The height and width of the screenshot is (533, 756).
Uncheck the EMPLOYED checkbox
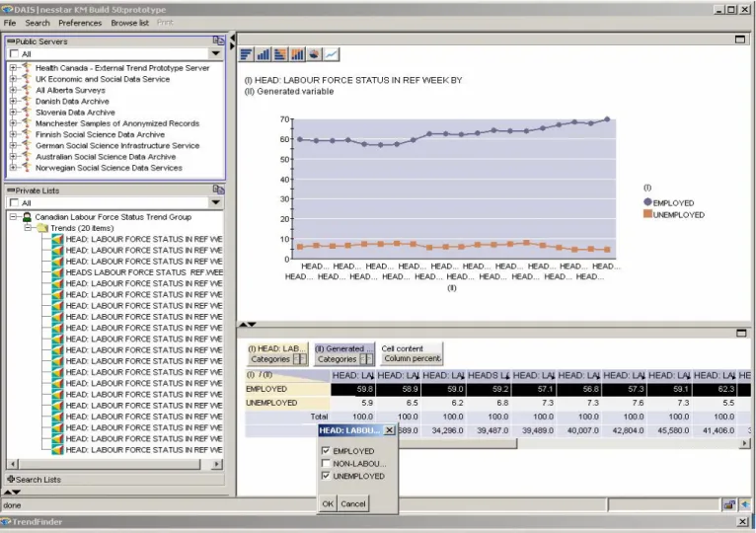point(326,450)
